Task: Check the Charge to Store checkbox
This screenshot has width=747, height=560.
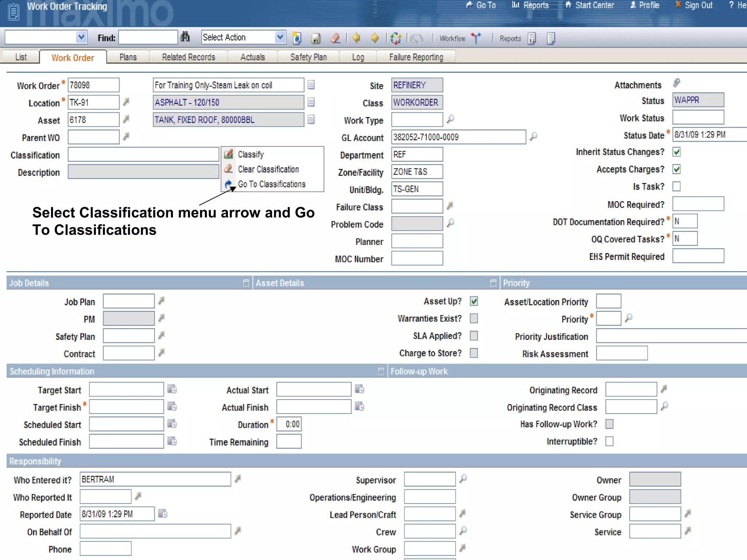Action: 474,353
